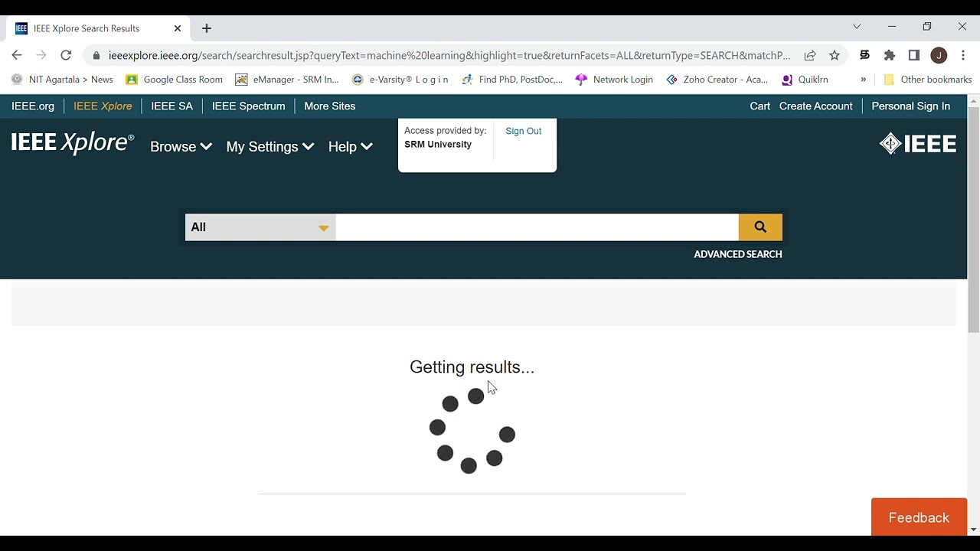Open the Extensions puzzle icon
Screen dimensions: 980x551
(x=889, y=55)
